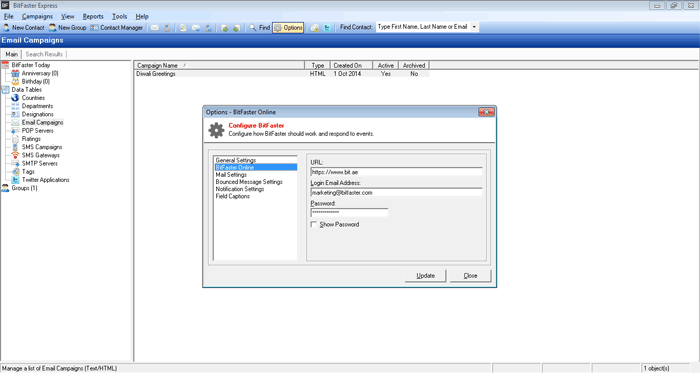Open Twitter Applications in the data tables
The height and width of the screenshot is (373, 700).
point(46,180)
